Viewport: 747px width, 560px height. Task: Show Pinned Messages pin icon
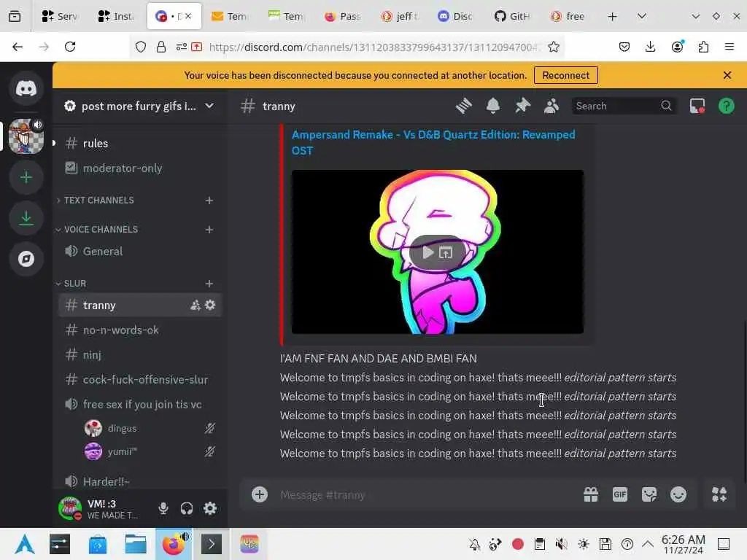coord(522,106)
